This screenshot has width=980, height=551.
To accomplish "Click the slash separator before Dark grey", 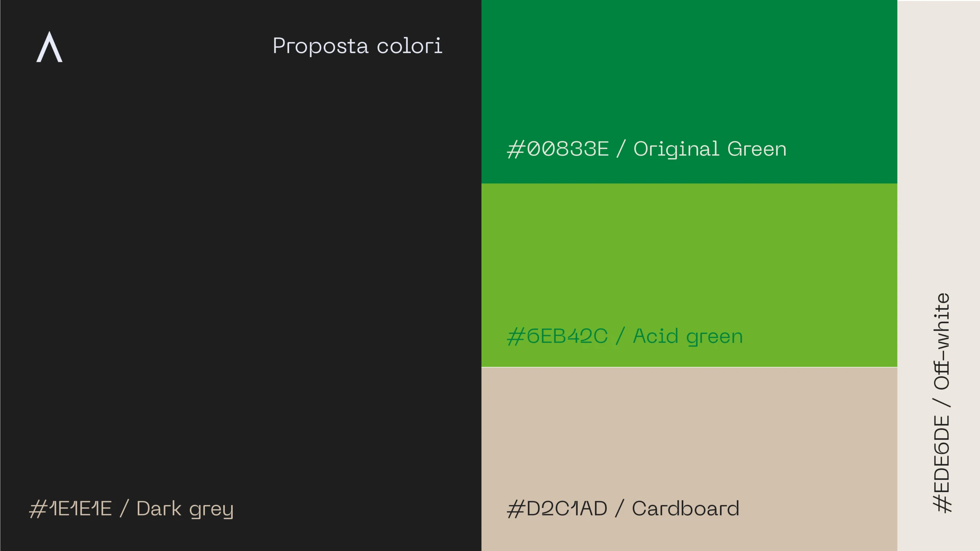I will [x=124, y=509].
